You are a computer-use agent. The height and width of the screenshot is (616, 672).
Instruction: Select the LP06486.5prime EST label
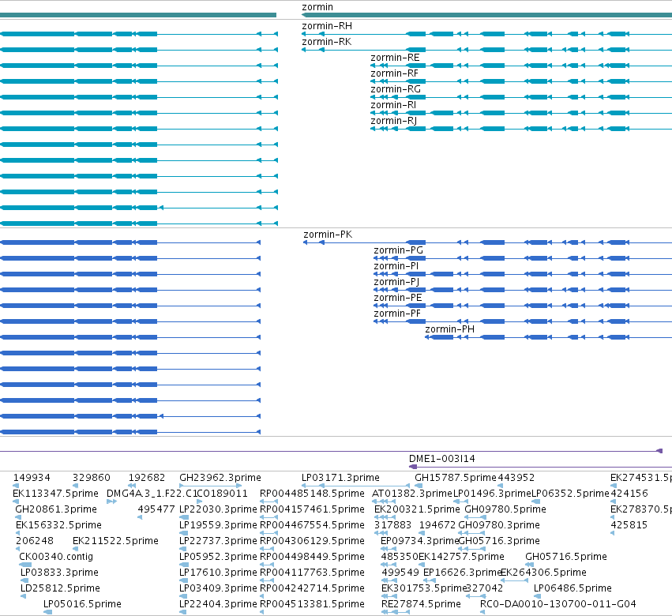tap(573, 588)
